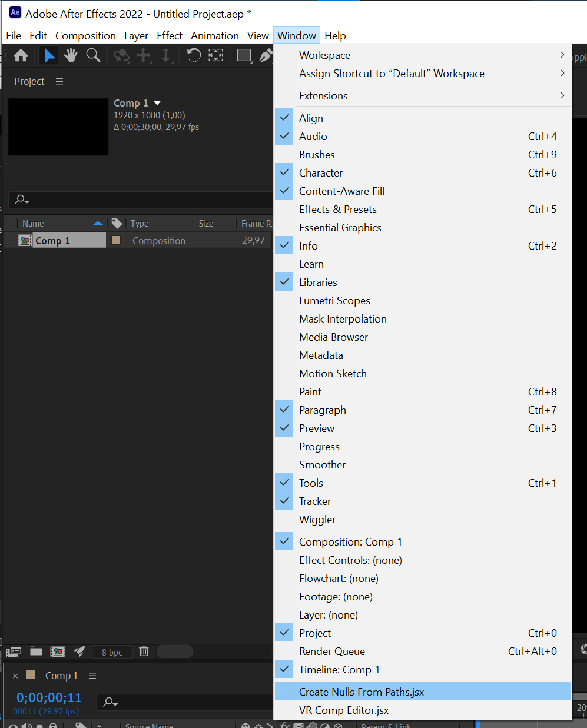Open the Project panel hamburger menu
The width and height of the screenshot is (587, 728).
tap(59, 81)
